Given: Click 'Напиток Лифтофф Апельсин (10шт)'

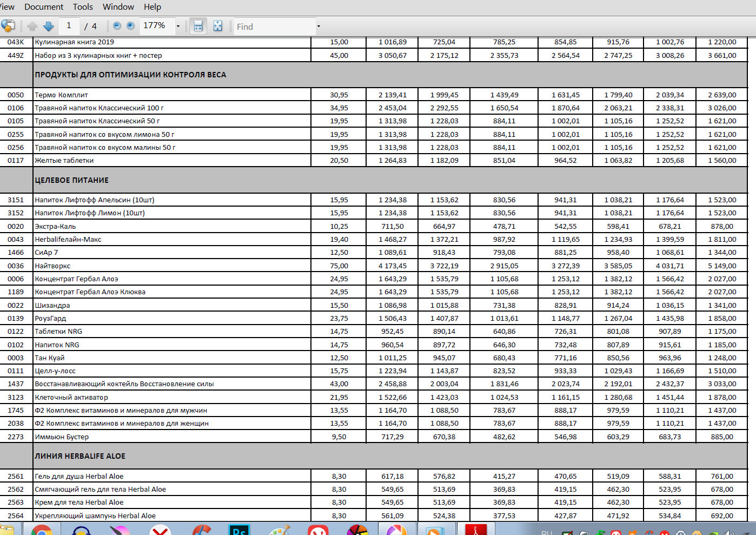Looking at the screenshot, I should [95, 200].
